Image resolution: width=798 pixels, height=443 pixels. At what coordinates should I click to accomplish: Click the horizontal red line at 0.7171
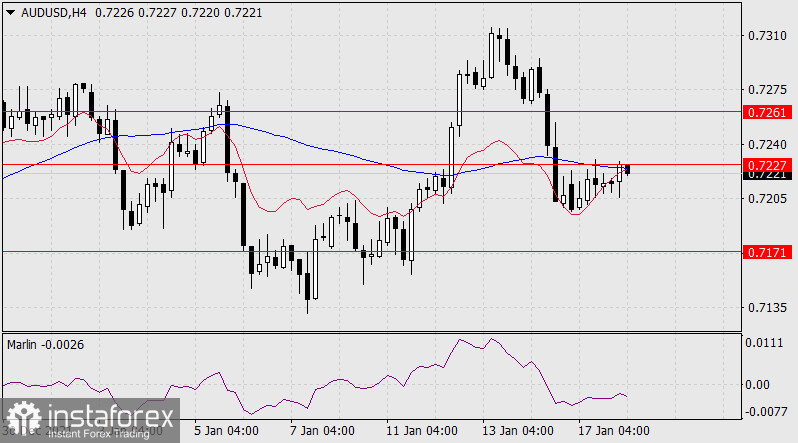[x=372, y=252]
